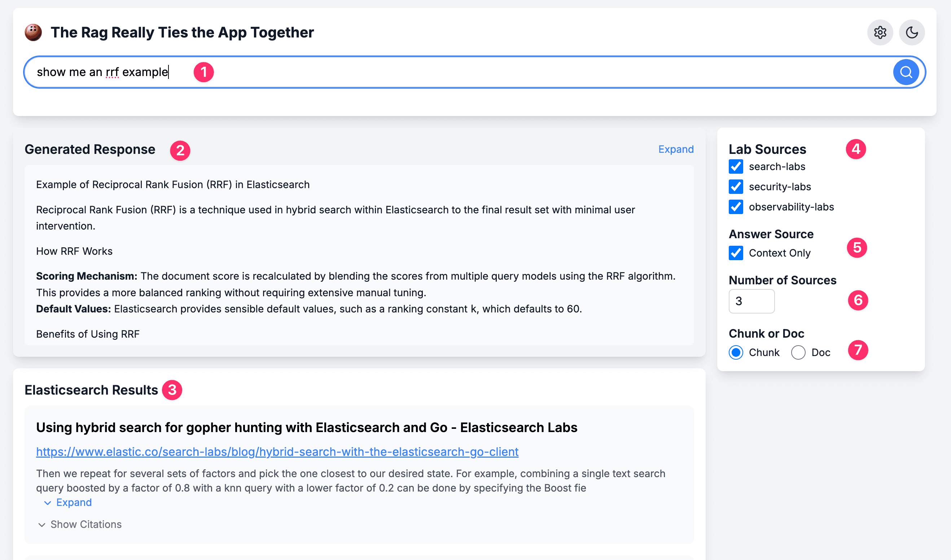Viewport: 951px width, 560px height.
Task: Disable the observability-labs checkbox
Action: tap(735, 207)
